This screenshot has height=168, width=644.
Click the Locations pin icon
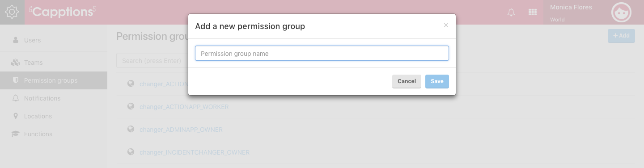[16, 116]
